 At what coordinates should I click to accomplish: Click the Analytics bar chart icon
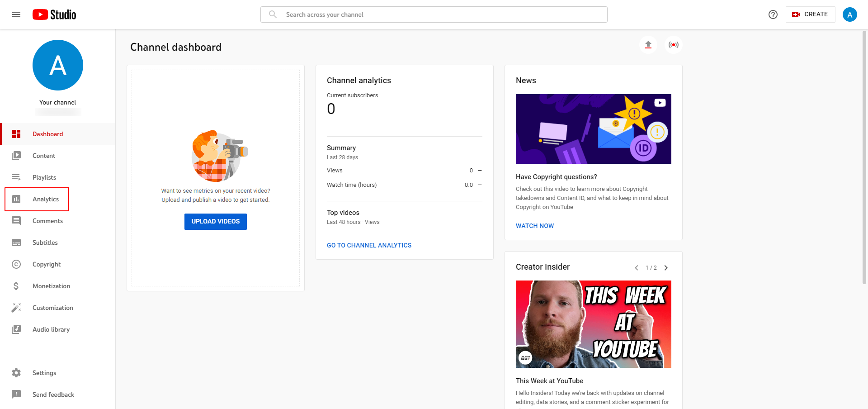tap(16, 199)
